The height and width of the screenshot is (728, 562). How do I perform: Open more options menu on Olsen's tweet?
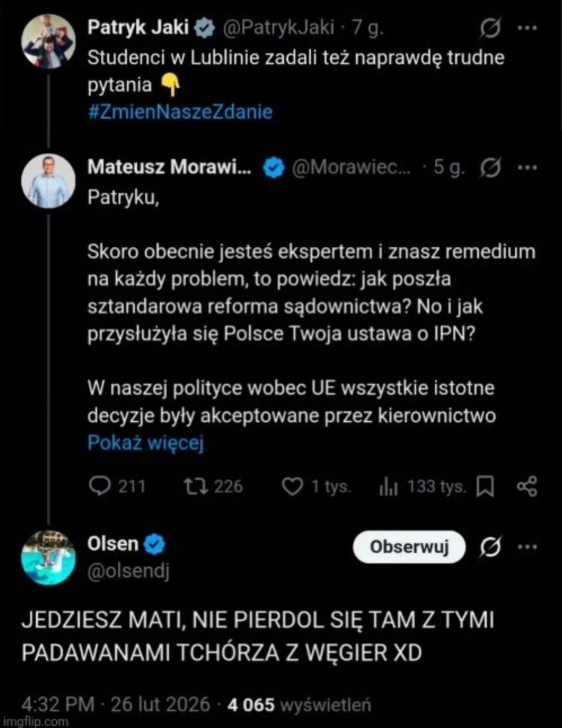(527, 547)
